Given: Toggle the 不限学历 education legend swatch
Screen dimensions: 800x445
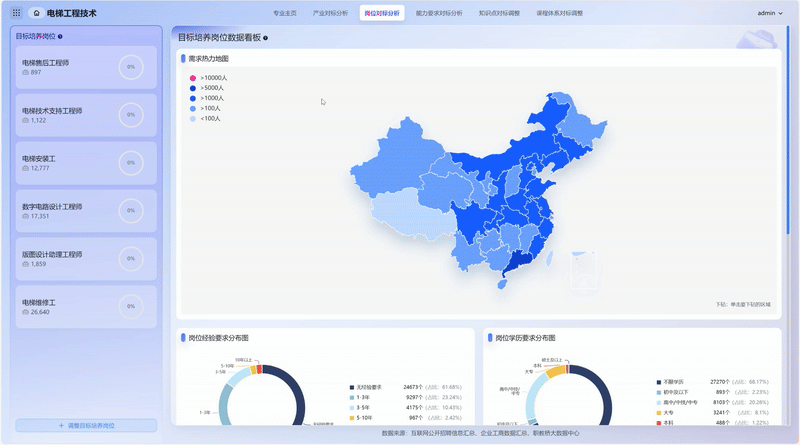Looking at the screenshot, I should pyautogui.click(x=657, y=381).
